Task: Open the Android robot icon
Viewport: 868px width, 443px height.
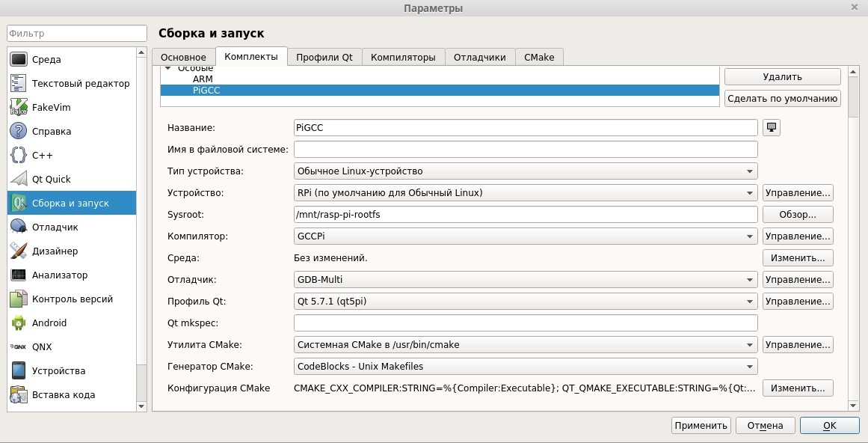Action: point(19,323)
